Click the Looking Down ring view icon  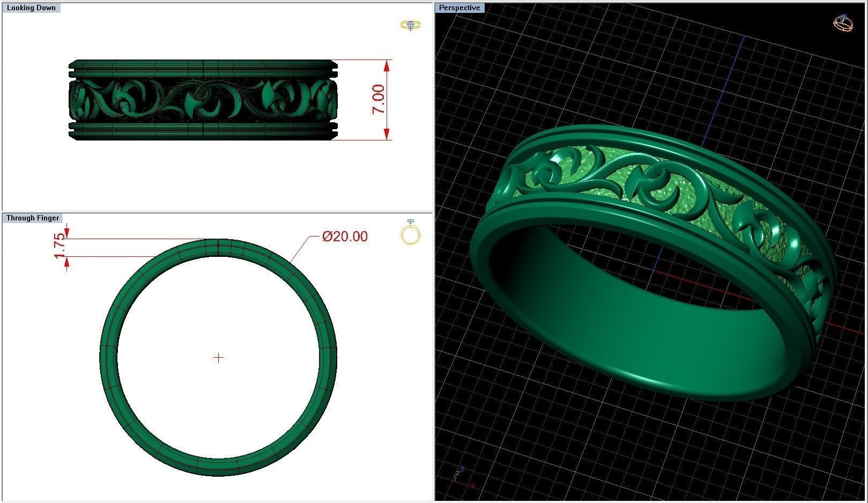410,25
